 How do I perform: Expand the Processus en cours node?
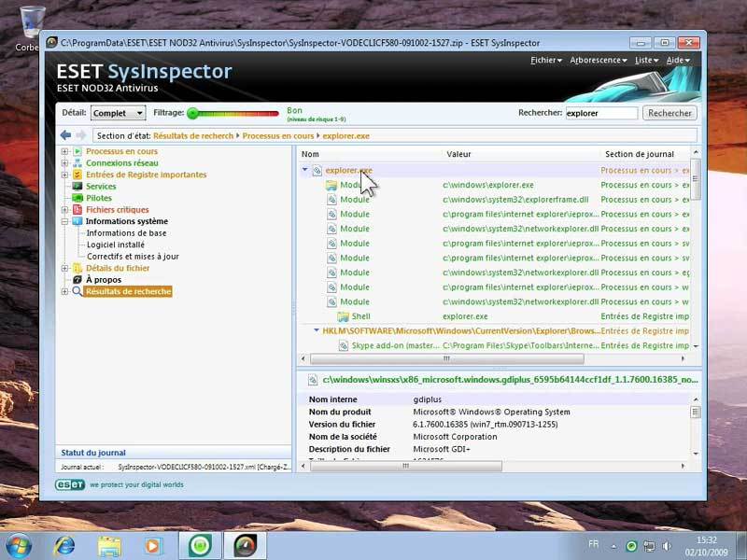coord(64,151)
